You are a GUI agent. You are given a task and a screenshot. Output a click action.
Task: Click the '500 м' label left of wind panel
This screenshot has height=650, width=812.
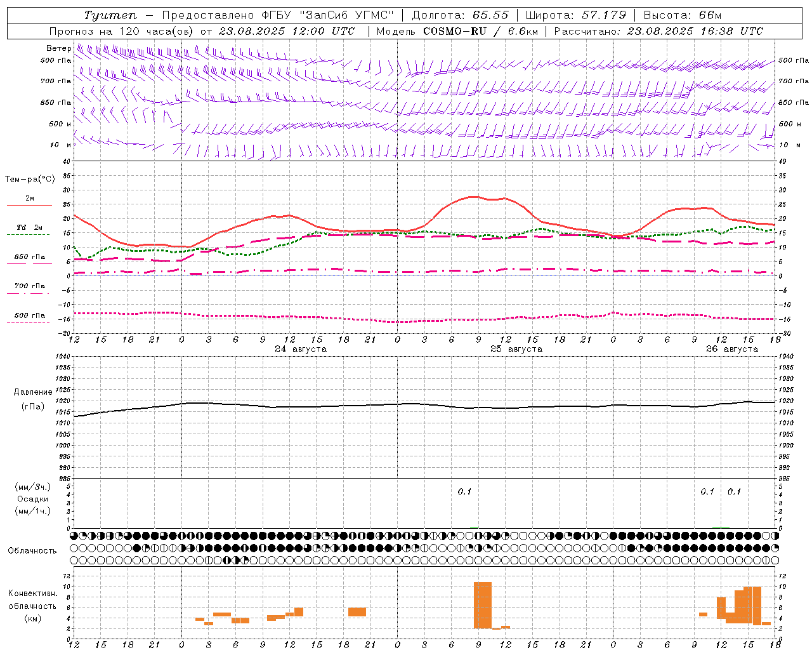[60, 124]
